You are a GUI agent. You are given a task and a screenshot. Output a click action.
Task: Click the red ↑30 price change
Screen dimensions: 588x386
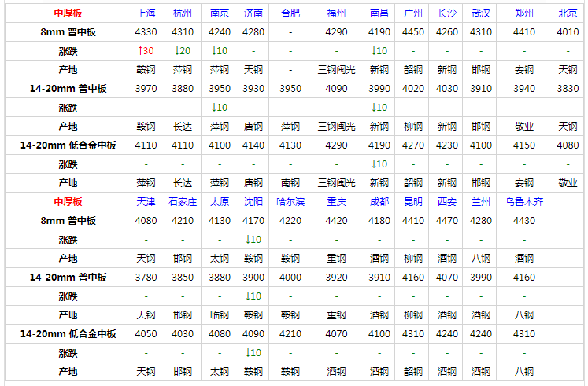tap(146, 51)
